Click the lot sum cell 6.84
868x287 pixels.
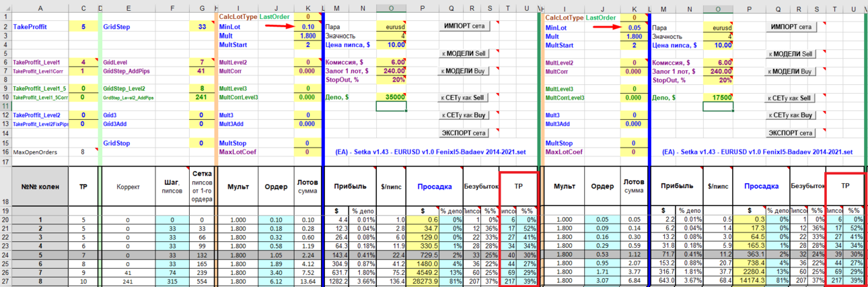coord(632,281)
